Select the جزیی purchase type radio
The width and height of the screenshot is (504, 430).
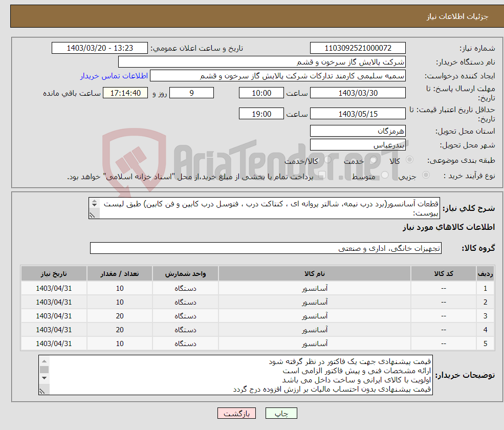coord(426,175)
